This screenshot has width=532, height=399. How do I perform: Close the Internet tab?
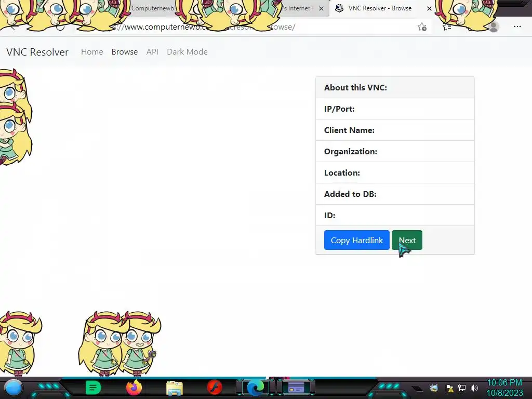pos(321,8)
